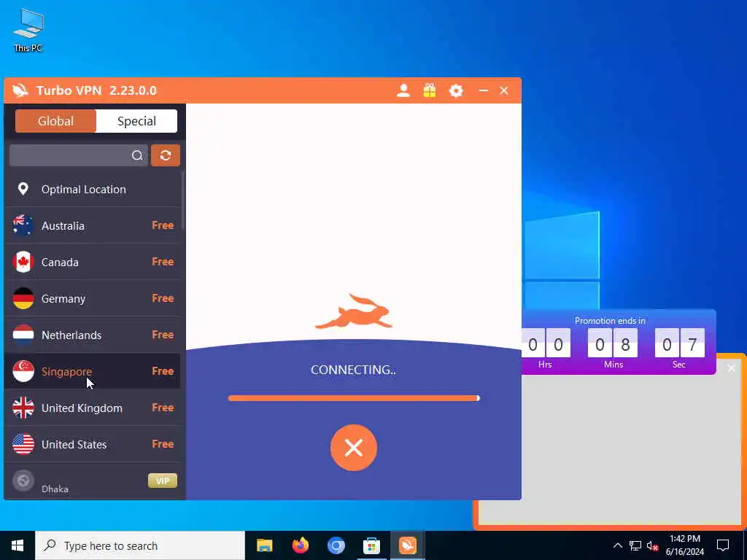Open Microsoft Store from taskbar

pyautogui.click(x=371, y=545)
